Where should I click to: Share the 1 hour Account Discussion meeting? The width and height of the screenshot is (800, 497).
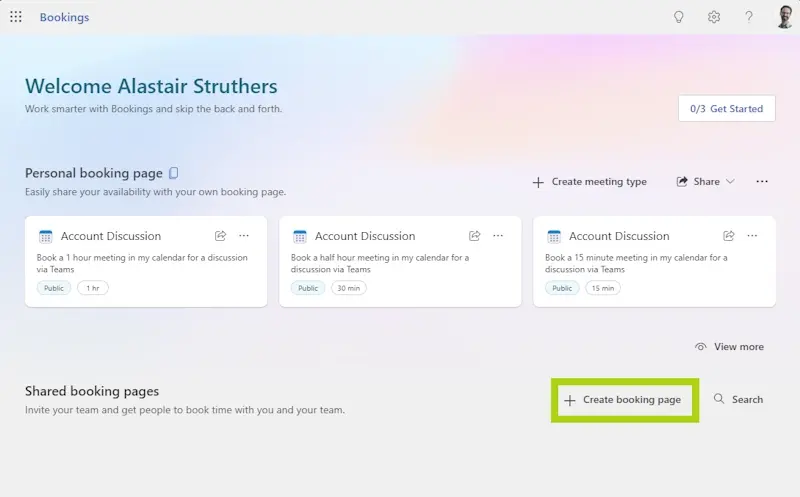tap(220, 236)
